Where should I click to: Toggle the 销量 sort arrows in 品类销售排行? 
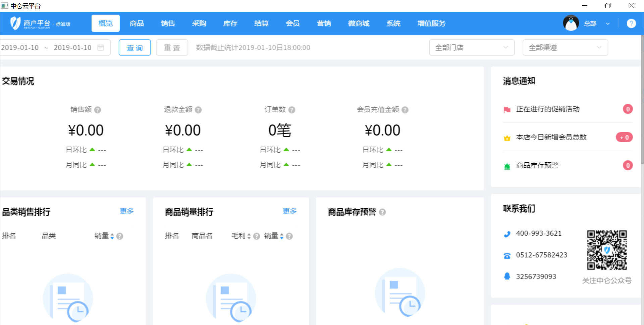pyautogui.click(x=112, y=236)
